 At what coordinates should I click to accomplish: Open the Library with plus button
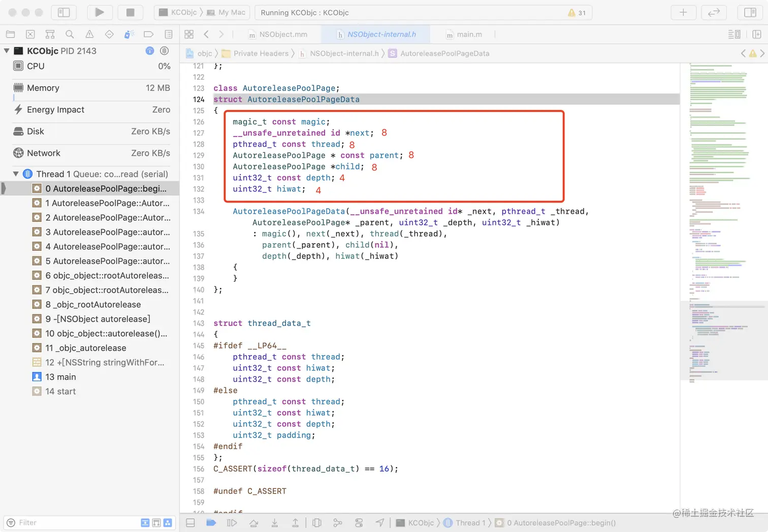(x=683, y=12)
